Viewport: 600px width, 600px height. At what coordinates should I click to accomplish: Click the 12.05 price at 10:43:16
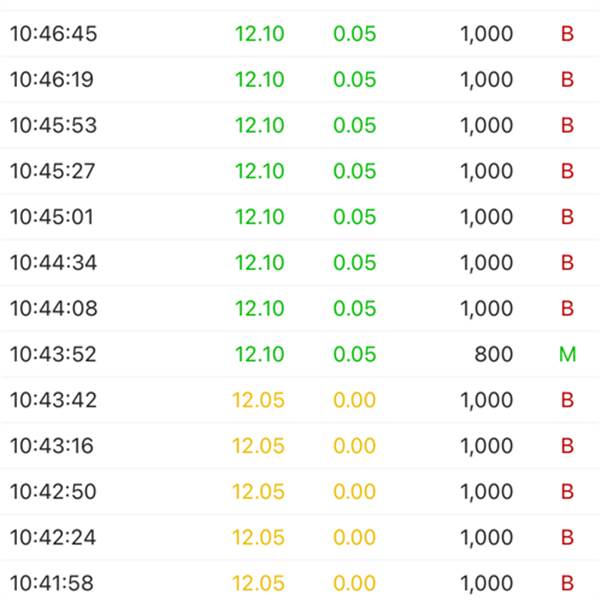click(x=258, y=446)
